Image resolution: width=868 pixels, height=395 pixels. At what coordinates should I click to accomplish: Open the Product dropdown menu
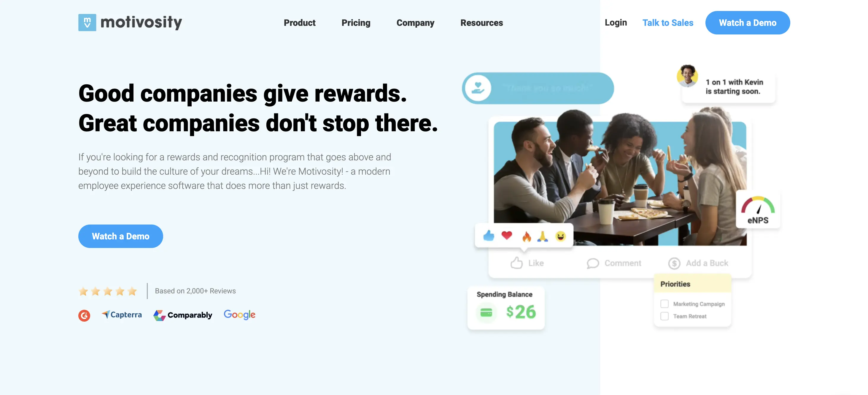pyautogui.click(x=300, y=23)
